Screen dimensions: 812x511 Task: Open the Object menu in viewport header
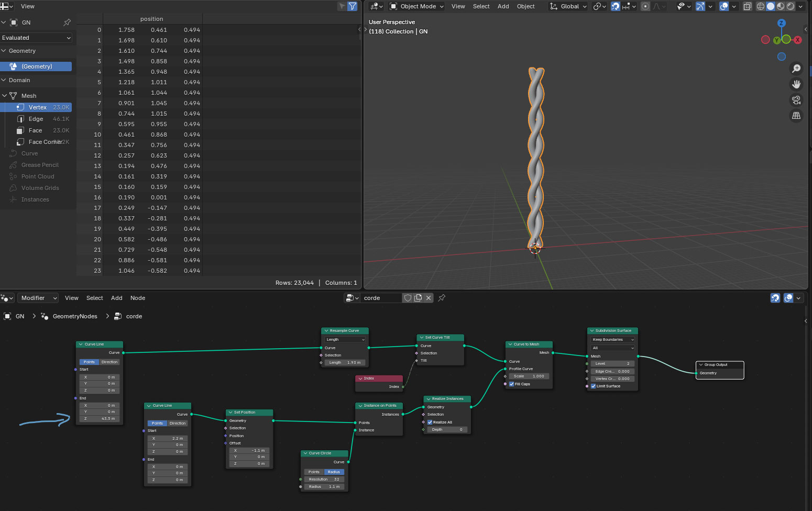point(525,6)
